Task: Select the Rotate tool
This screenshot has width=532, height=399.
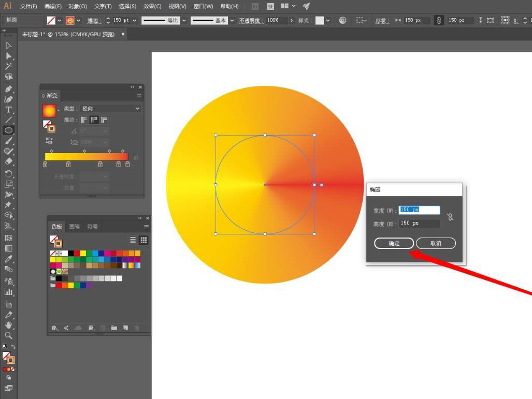Action: click(8, 173)
